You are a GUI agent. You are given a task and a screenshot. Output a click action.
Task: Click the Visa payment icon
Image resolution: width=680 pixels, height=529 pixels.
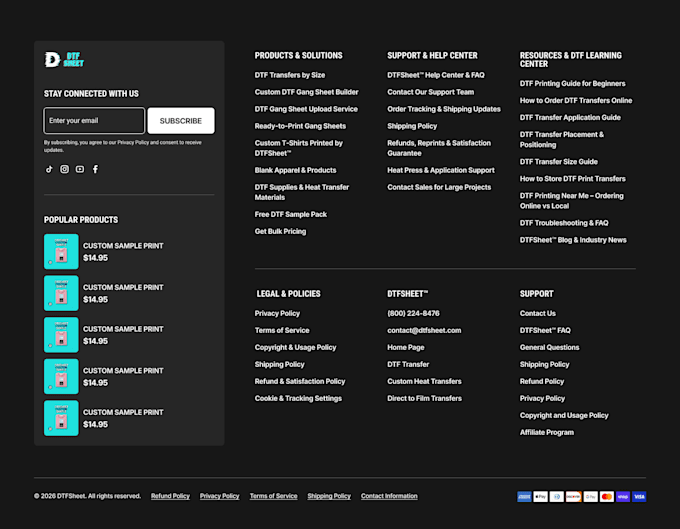tap(639, 496)
